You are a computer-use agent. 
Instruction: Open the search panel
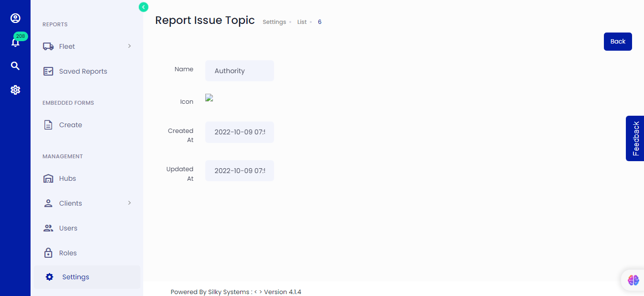coord(15,66)
